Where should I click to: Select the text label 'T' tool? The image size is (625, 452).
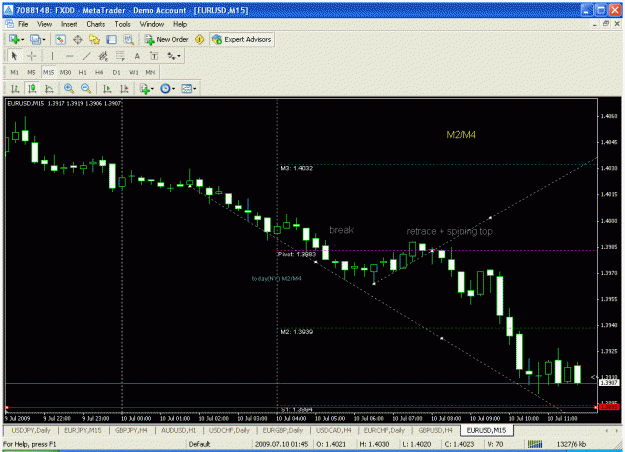[x=154, y=56]
